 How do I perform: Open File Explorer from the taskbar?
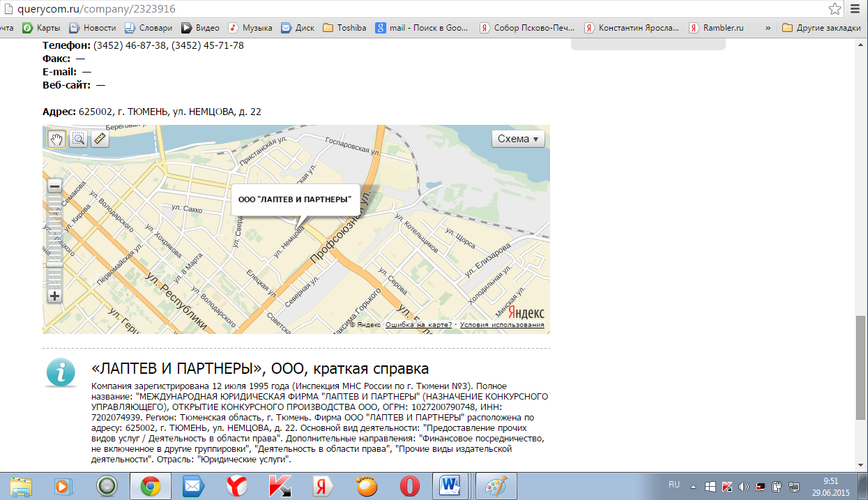point(20,485)
